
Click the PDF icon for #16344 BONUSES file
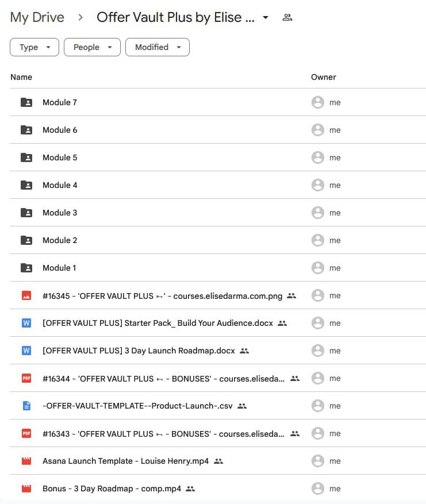[x=26, y=378]
